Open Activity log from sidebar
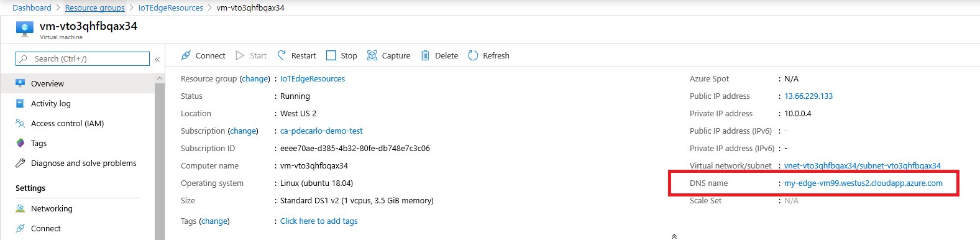 [x=51, y=103]
